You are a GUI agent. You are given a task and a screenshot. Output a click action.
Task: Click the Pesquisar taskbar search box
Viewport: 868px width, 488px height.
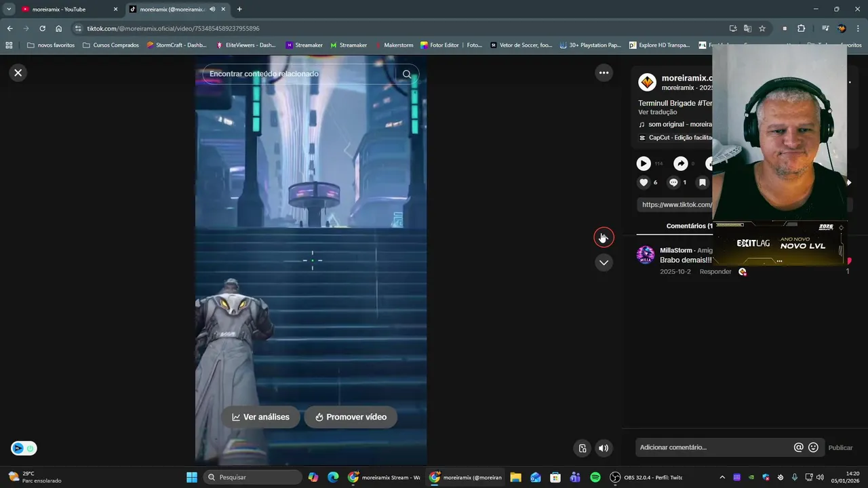[x=252, y=477]
